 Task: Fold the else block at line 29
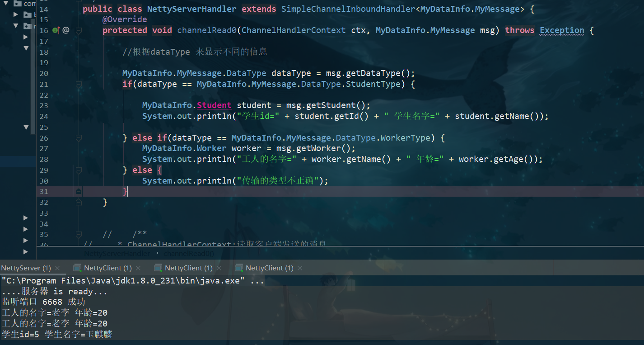79,170
